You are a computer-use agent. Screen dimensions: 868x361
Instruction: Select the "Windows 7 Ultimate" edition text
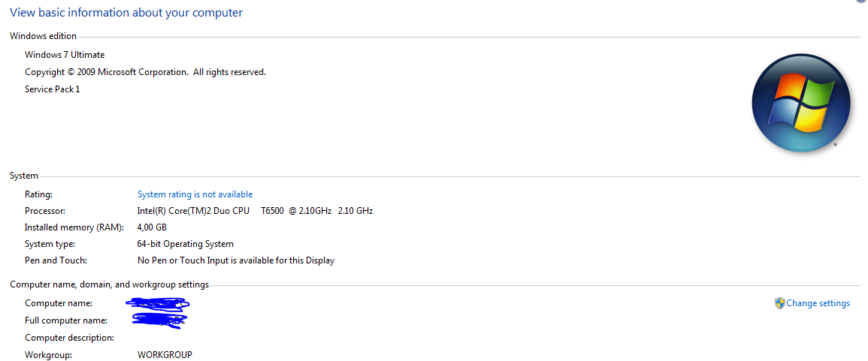click(x=65, y=55)
